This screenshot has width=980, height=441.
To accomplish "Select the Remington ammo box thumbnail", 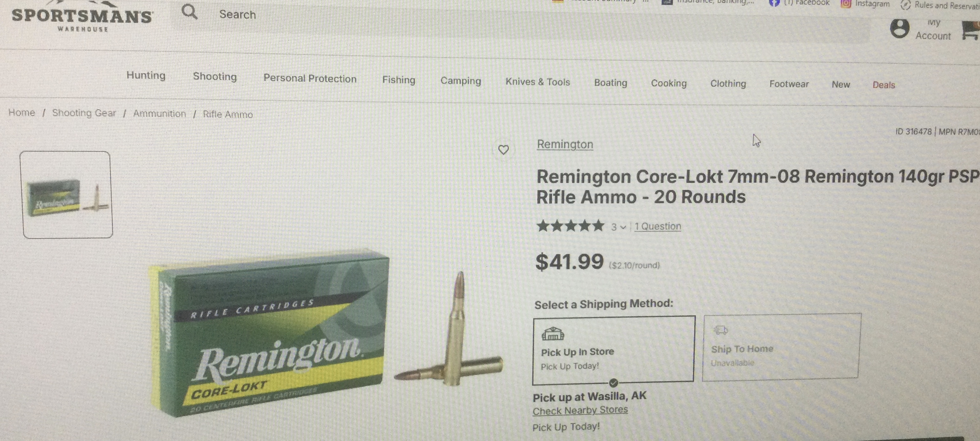I will (x=67, y=195).
